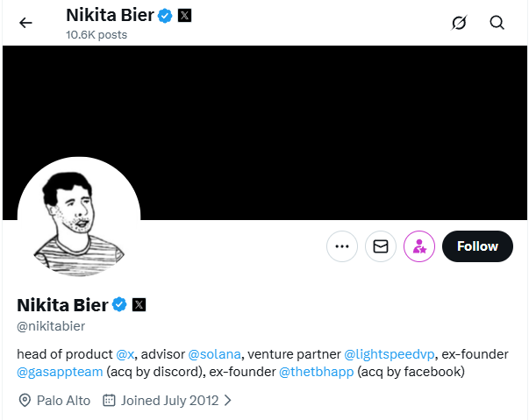
Task: View the profile avatar picture
Action: [79, 217]
